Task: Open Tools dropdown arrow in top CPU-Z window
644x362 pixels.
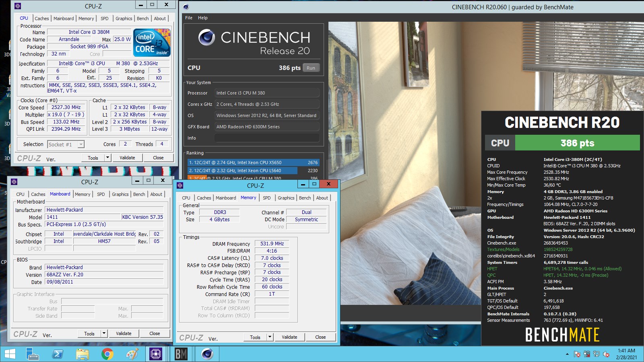Action: tap(107, 158)
